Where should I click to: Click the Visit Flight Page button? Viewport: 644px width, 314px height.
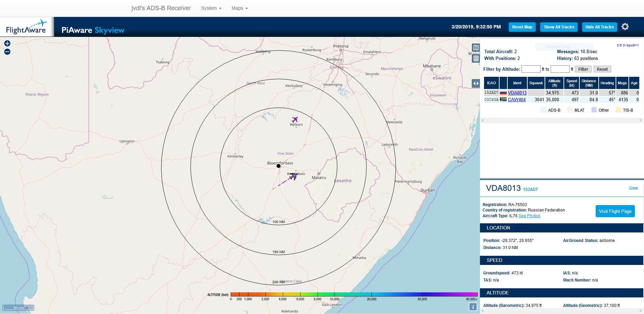click(615, 211)
